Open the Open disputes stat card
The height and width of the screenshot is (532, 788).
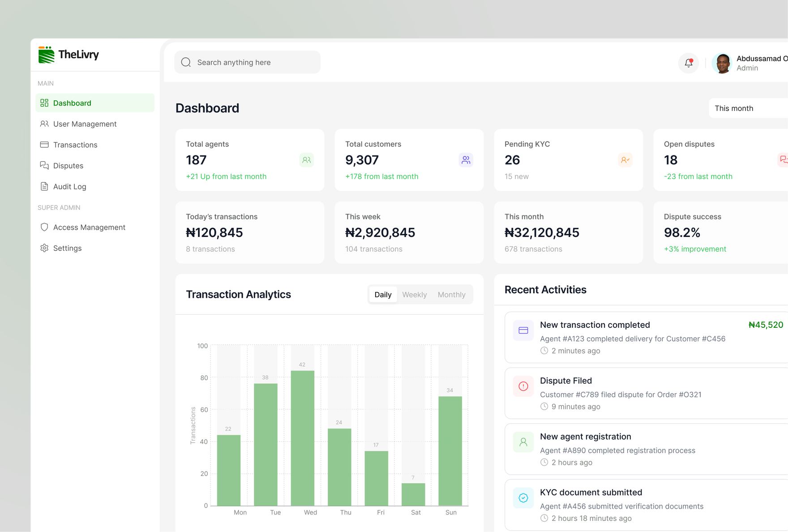point(721,160)
